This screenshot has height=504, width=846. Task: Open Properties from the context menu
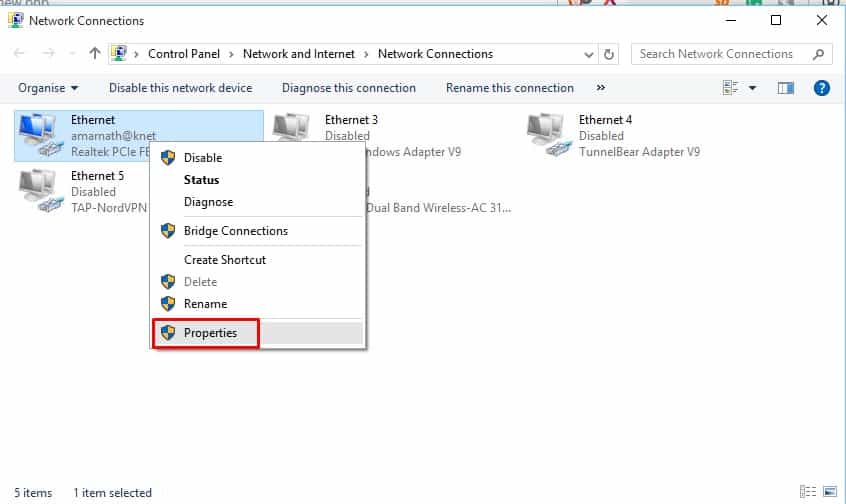point(258,333)
